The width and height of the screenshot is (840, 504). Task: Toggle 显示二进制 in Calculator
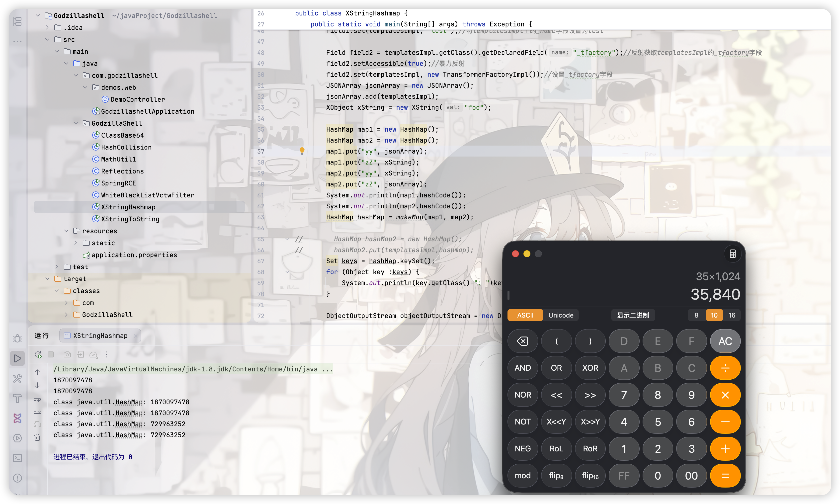[633, 315]
